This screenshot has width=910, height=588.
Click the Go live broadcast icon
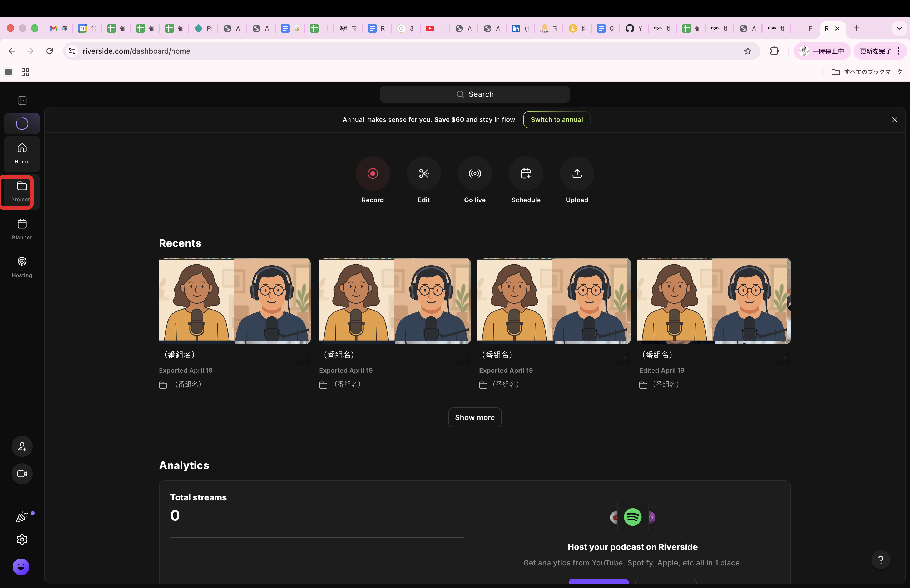coord(475,173)
